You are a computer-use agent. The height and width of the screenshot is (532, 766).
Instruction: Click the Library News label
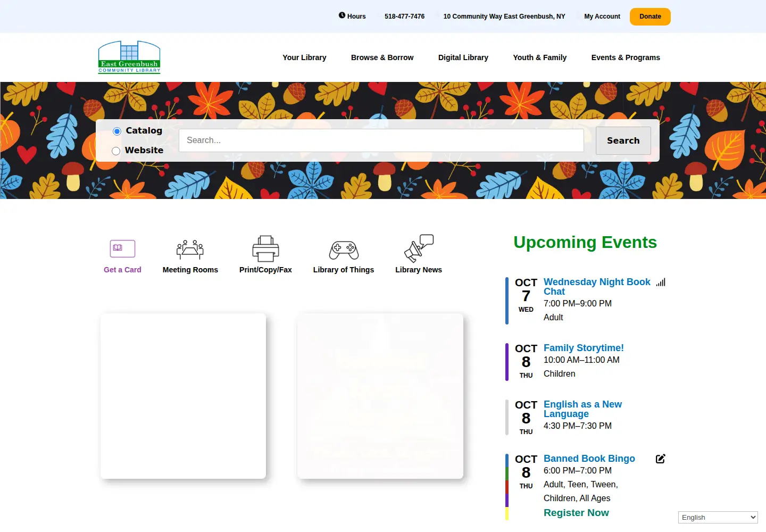pyautogui.click(x=419, y=270)
